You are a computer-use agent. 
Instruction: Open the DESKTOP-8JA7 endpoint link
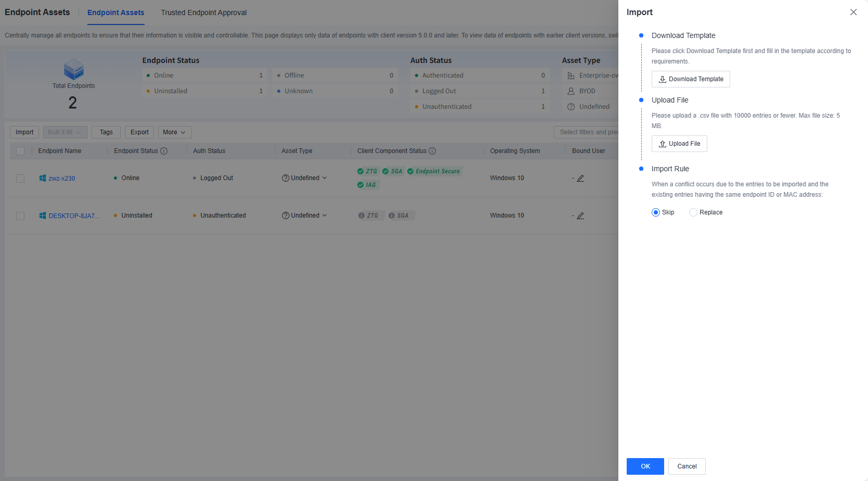tap(74, 216)
